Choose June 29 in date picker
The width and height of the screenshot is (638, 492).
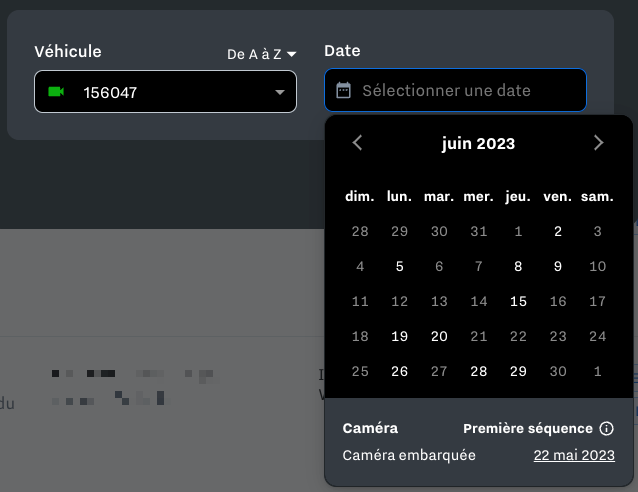(x=518, y=372)
